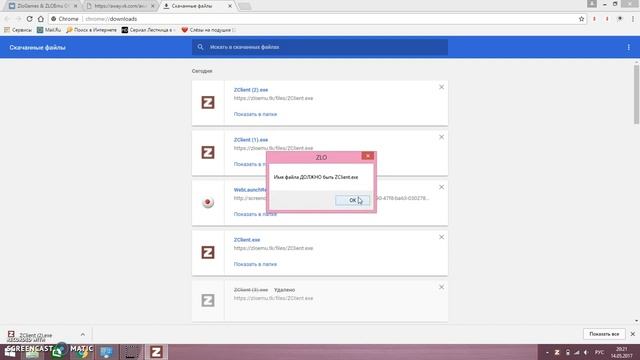Go forward in browser history
This screenshot has height=360, width=640.
[18, 19]
